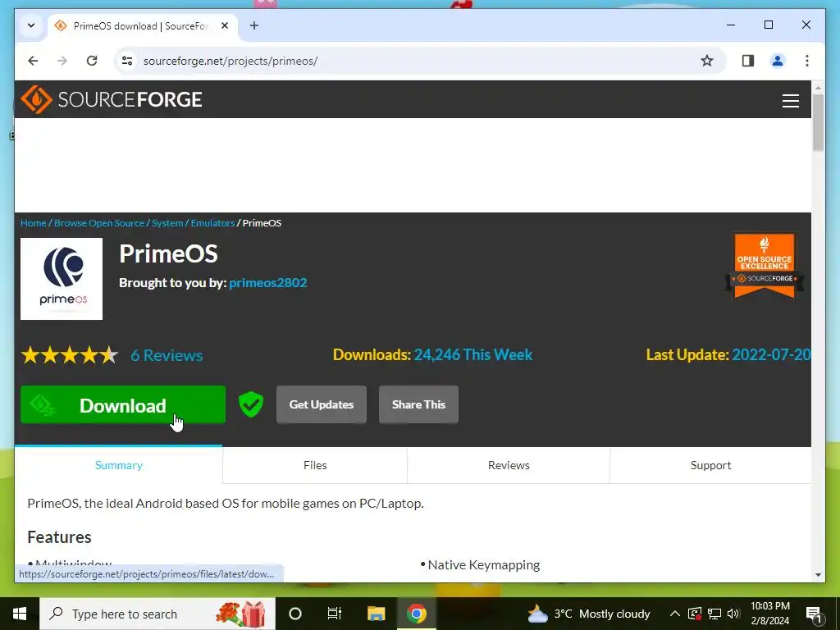
Task: Click the green Download button
Action: click(123, 404)
